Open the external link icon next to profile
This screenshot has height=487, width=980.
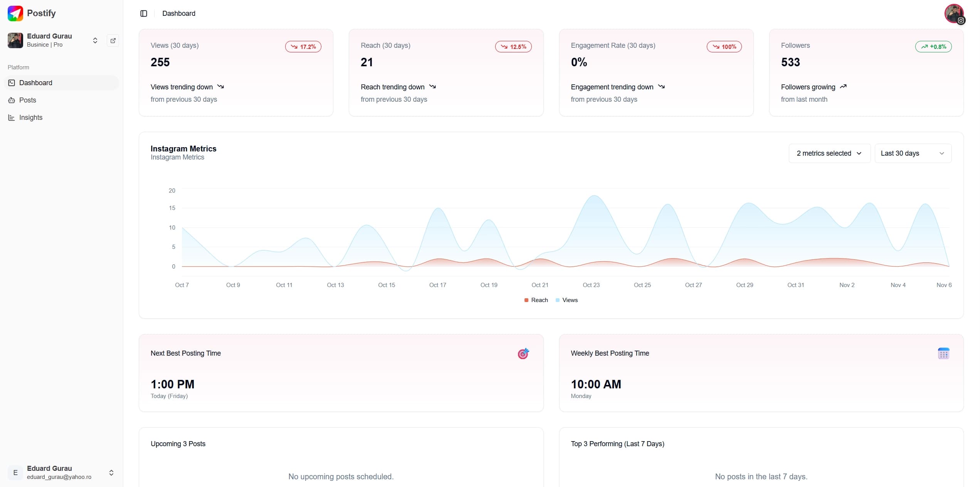pyautogui.click(x=113, y=40)
